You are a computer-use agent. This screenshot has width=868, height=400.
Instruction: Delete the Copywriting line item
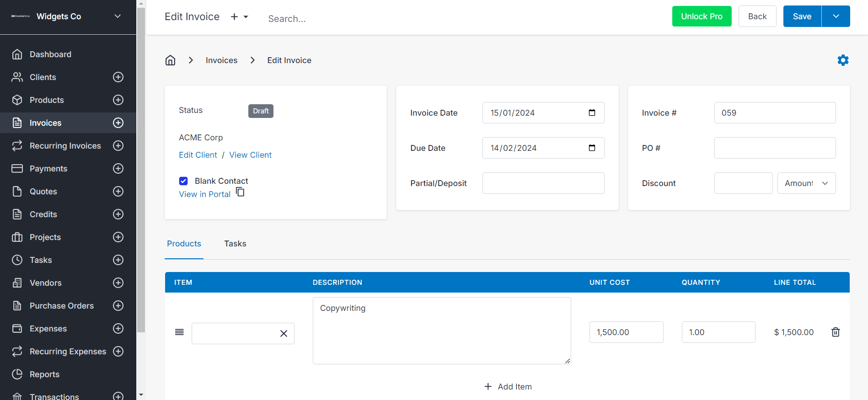pos(835,332)
